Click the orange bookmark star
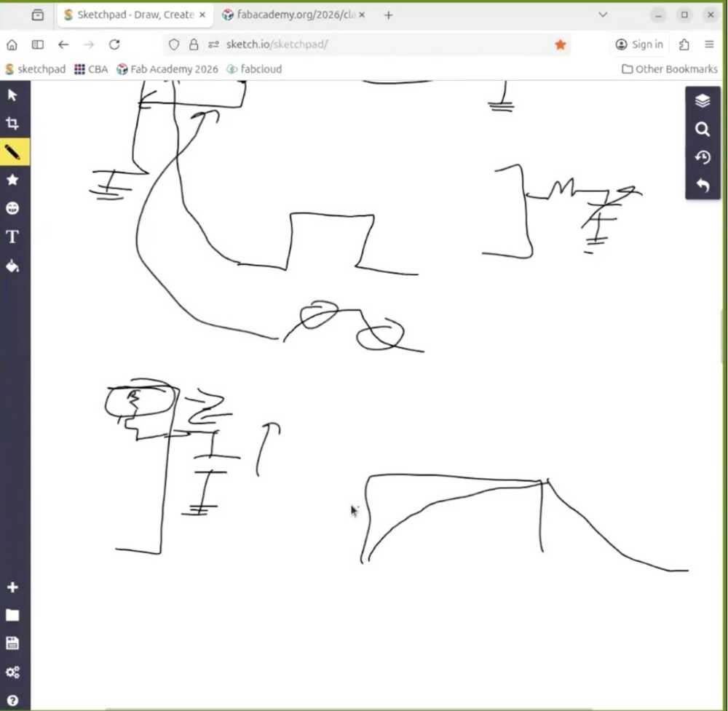The image size is (728, 711). pyautogui.click(x=561, y=44)
